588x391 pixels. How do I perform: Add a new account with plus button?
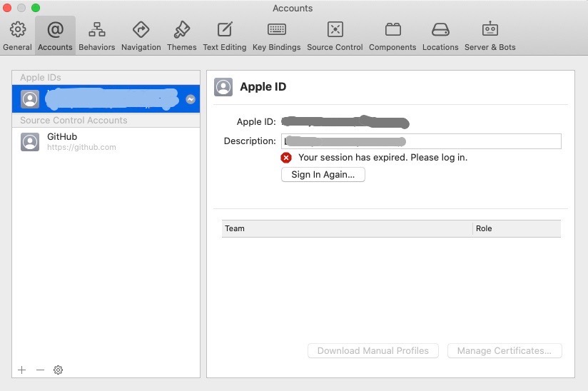point(21,370)
